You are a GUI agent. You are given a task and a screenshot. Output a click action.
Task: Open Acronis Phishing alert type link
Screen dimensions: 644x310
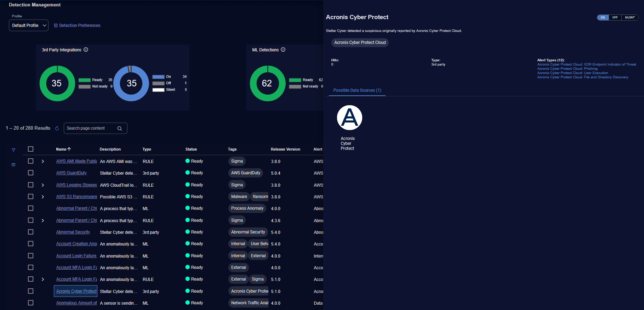567,69
